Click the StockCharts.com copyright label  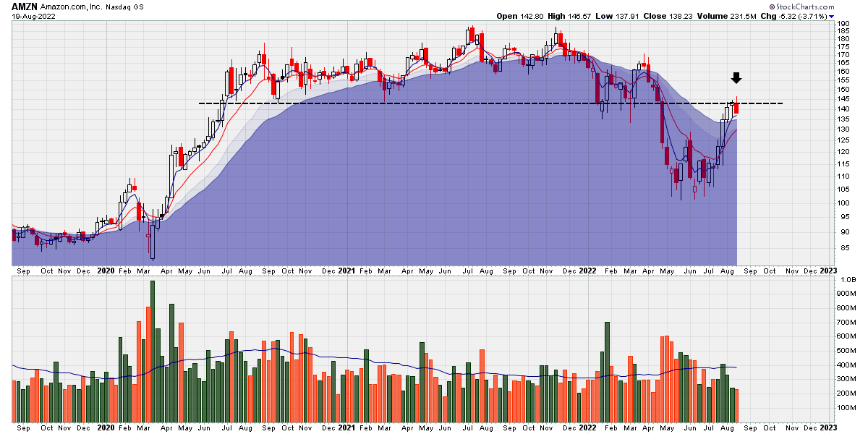[802, 7]
